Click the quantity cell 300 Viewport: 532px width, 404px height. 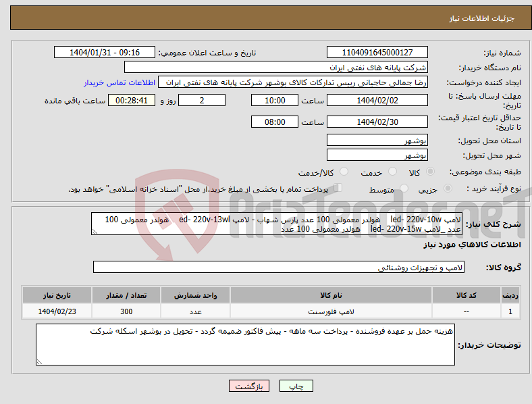click(x=126, y=311)
